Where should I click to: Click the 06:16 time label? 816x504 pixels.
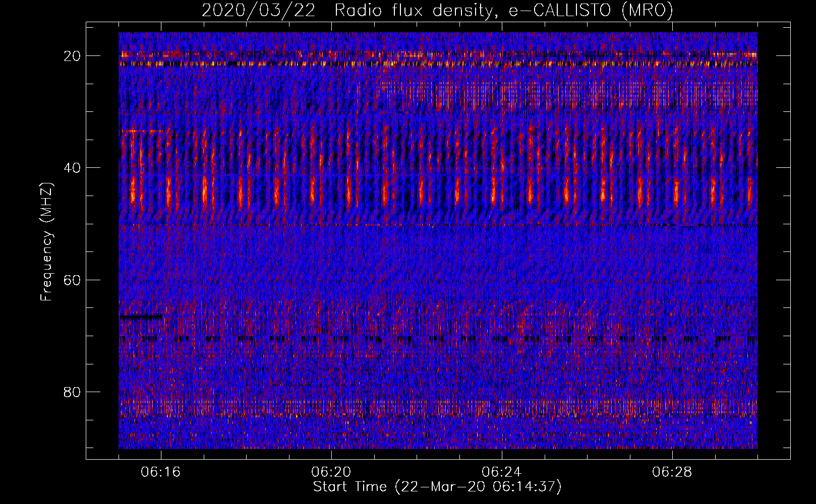[x=161, y=472]
